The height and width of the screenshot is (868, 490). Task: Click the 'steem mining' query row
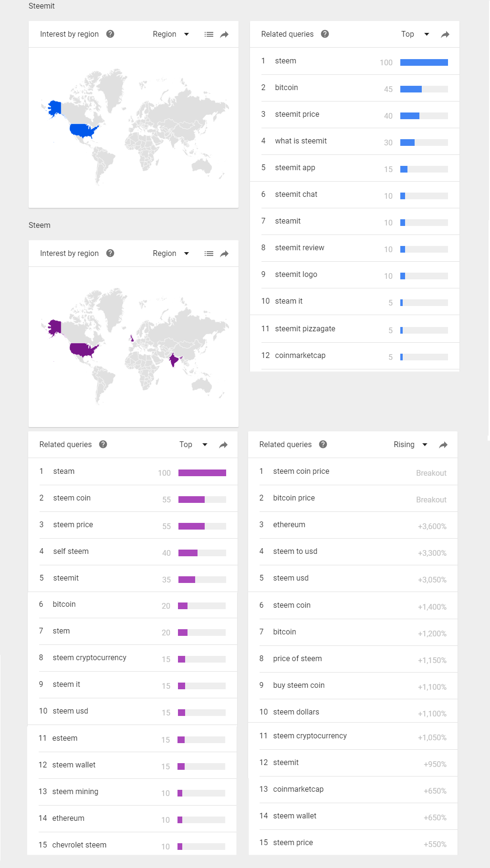tap(132, 792)
